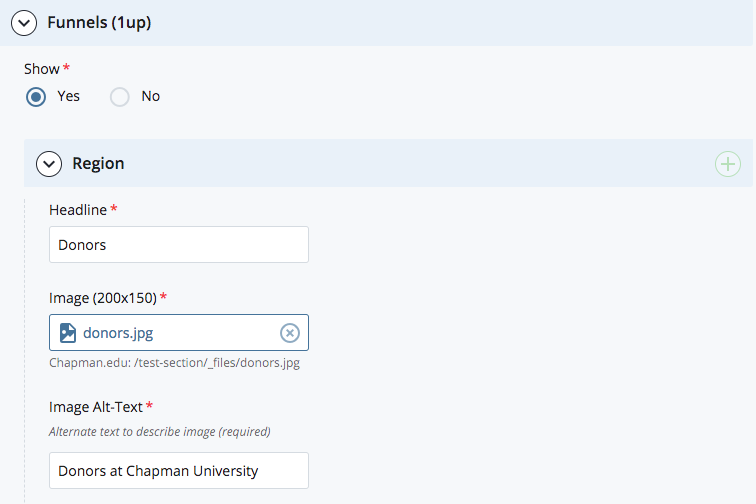Viewport: 756px width, 504px height.
Task: Collapse the Funnels (1up) section chevron
Action: click(x=24, y=22)
